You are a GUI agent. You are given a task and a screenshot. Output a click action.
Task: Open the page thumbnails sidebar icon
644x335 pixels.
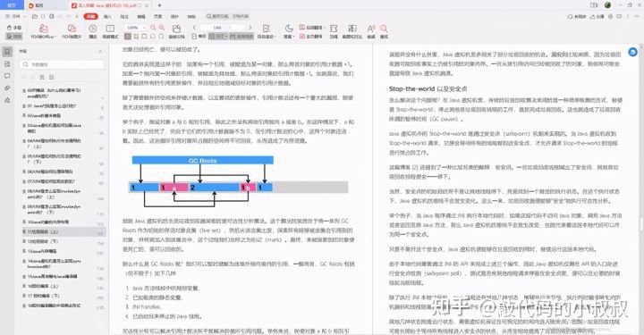(7, 64)
